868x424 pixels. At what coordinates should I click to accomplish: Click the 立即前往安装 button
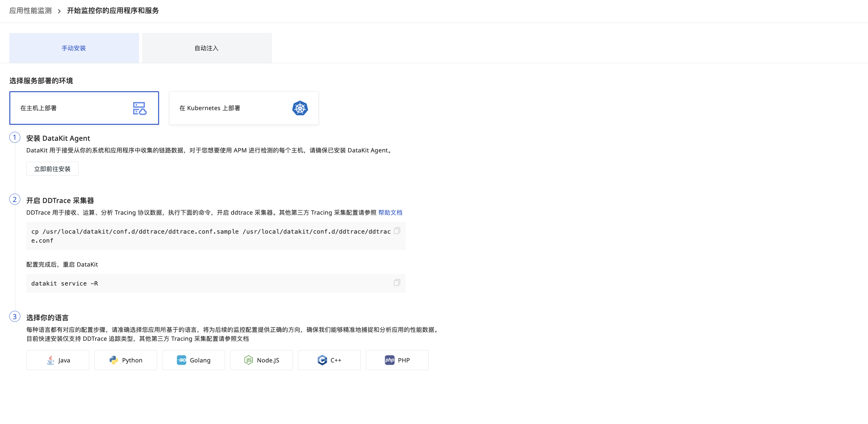coord(52,169)
